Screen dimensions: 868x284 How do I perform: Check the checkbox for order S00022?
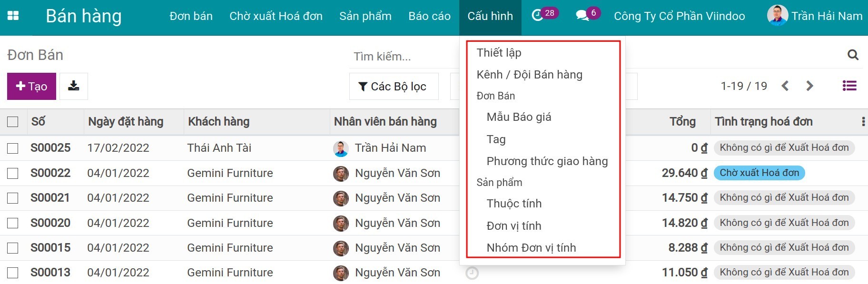coord(13,173)
